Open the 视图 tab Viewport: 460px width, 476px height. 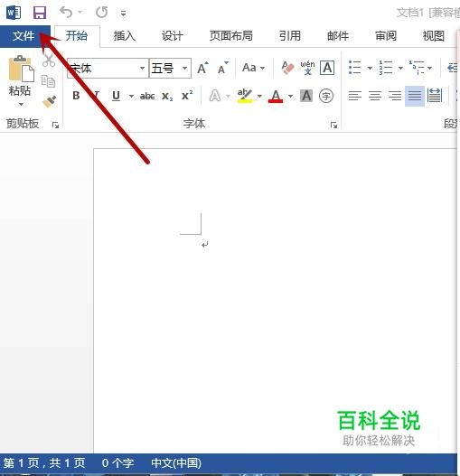tap(434, 36)
